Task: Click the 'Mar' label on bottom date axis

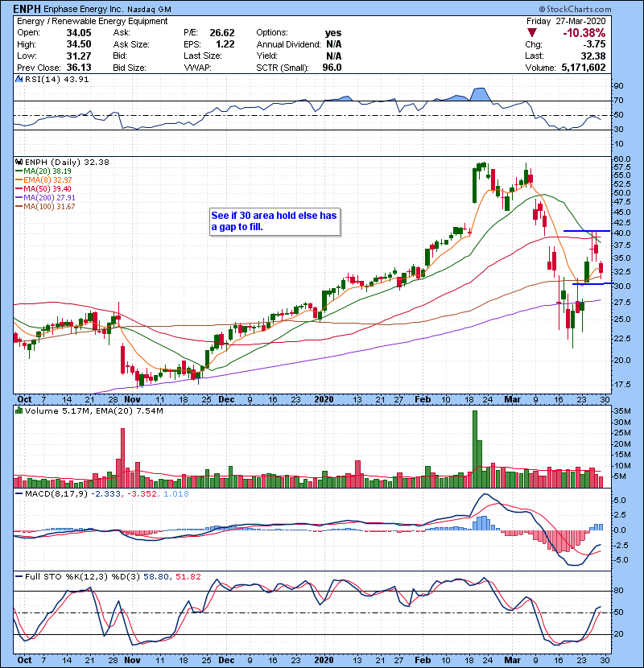Action: 512,660
